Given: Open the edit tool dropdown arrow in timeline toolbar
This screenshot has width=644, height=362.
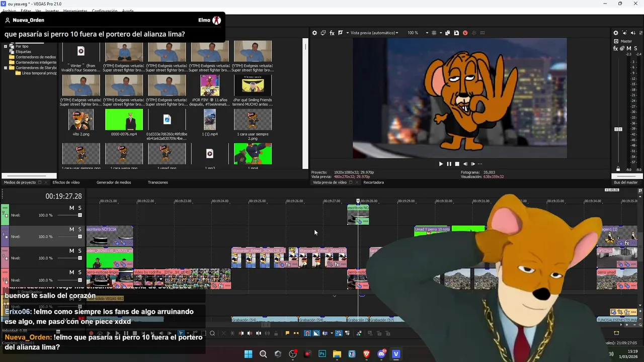Looking at the screenshot, I should pyautogui.click(x=188, y=333).
